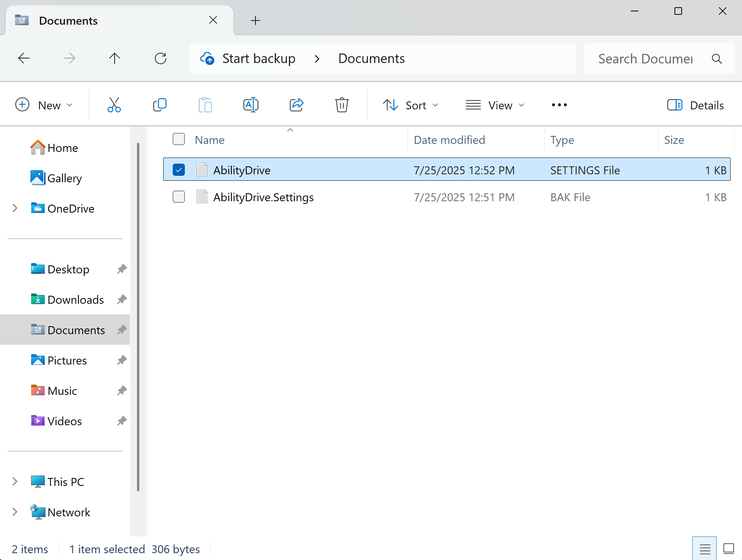Image resolution: width=742 pixels, height=560 pixels.
Task: Click the Delete trash icon
Action: 342,105
